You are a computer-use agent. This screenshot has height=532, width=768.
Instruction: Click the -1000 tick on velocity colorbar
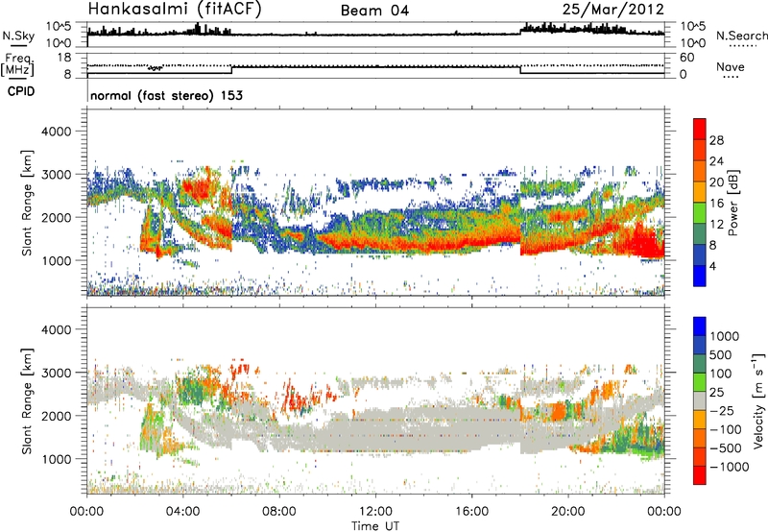730,467
